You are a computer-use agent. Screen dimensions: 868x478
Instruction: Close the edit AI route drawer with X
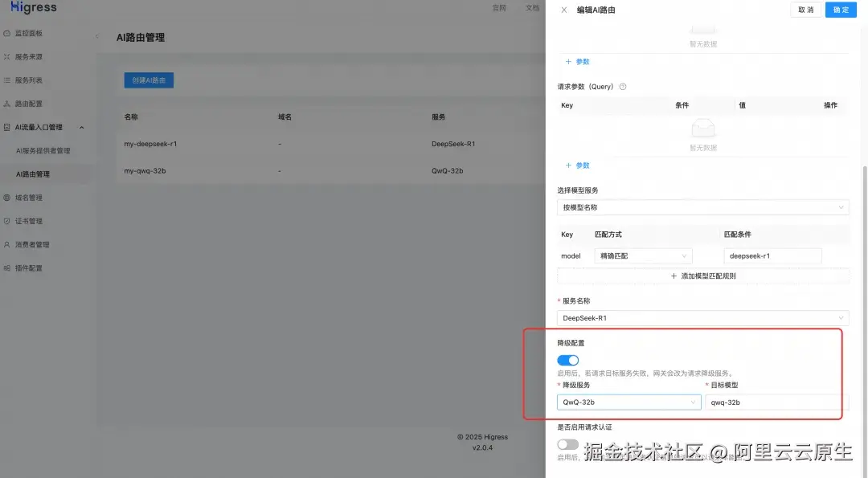564,10
